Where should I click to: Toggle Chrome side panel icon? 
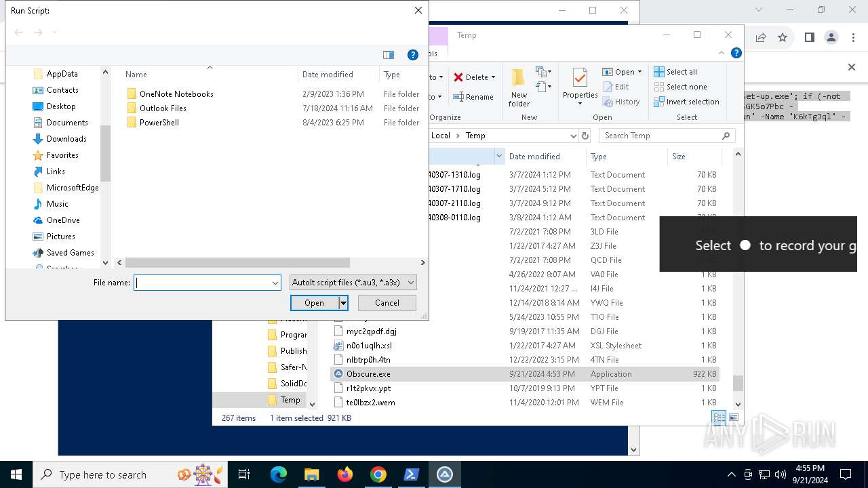[x=809, y=37]
